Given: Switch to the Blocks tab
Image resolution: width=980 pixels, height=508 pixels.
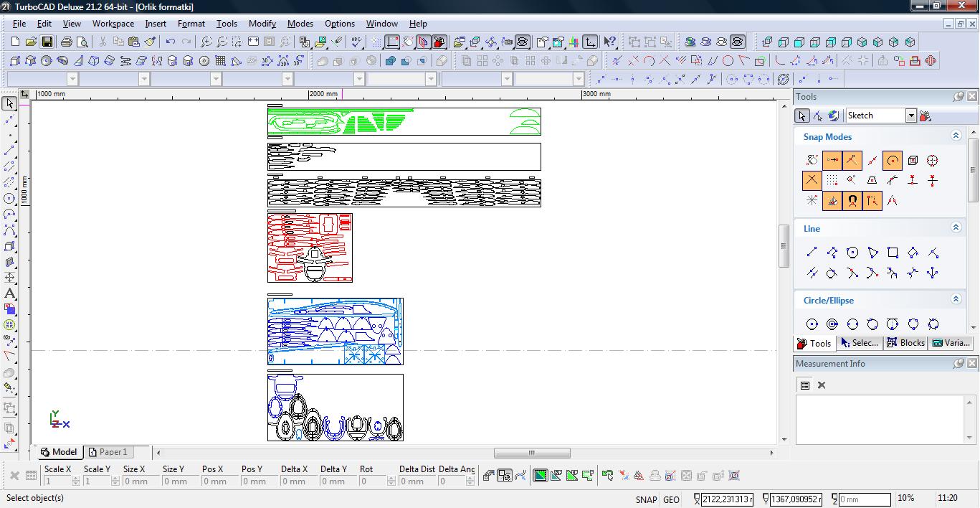Looking at the screenshot, I should tap(906, 343).
